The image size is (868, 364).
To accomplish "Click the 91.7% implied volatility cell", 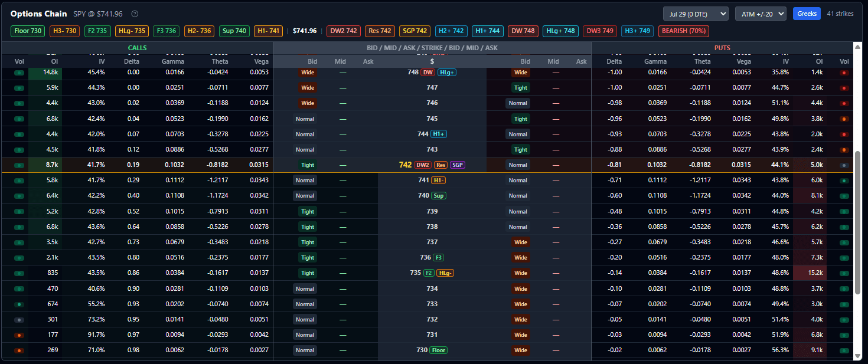I will (x=96, y=335).
